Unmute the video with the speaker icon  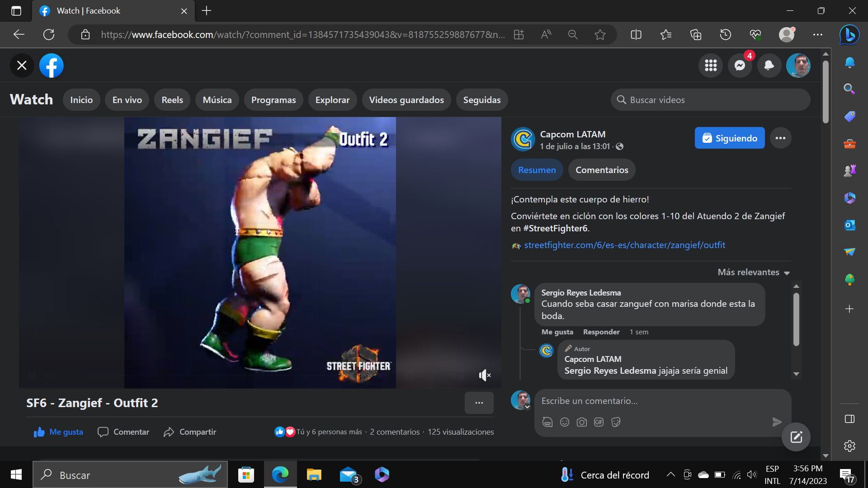(x=484, y=375)
